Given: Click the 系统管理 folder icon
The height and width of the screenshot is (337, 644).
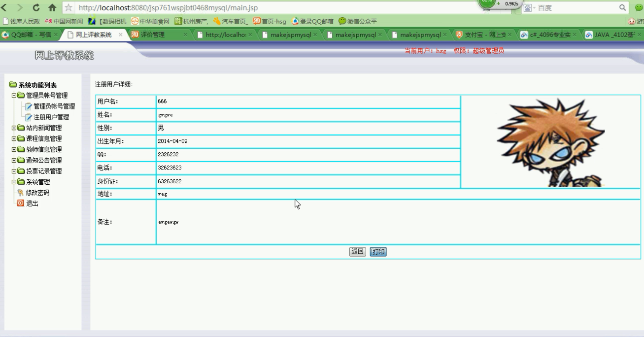Looking at the screenshot, I should tap(21, 182).
